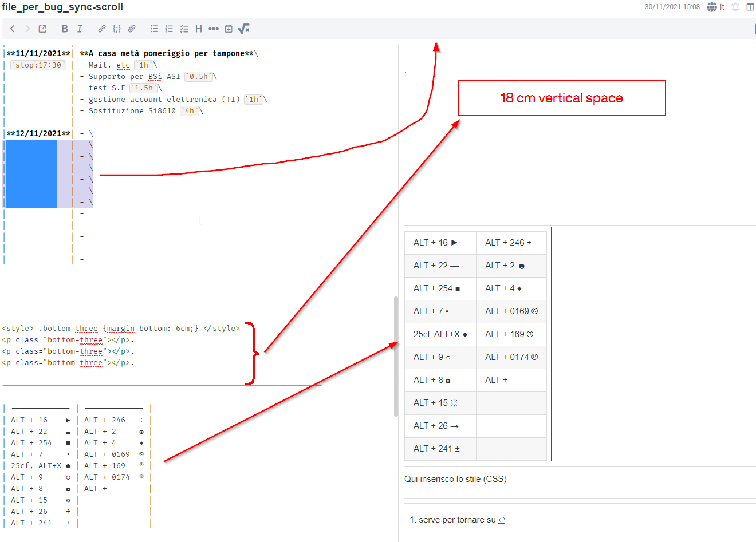Insert a bulleted list
The height and width of the screenshot is (542, 756).
[x=154, y=28]
